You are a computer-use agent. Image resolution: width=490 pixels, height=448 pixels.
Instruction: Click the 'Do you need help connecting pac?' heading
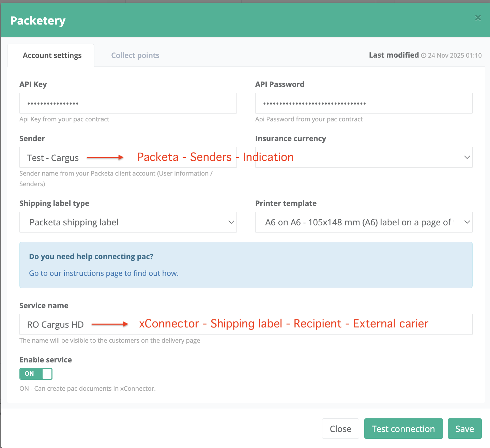click(x=91, y=256)
